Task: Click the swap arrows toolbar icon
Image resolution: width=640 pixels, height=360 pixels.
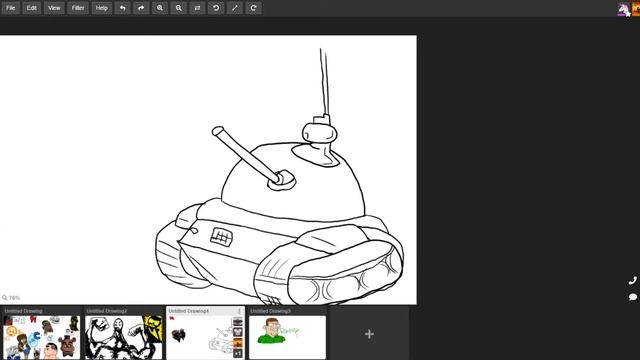Action: point(197,8)
